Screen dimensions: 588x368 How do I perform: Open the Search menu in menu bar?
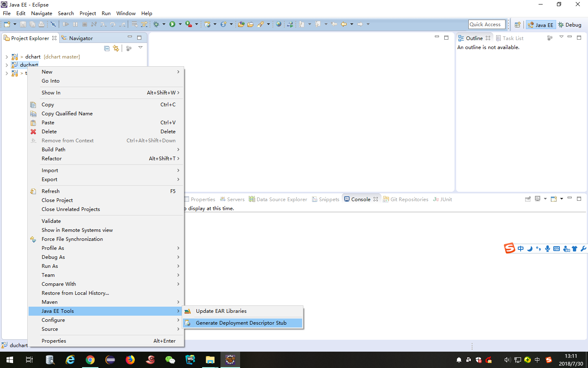(66, 13)
